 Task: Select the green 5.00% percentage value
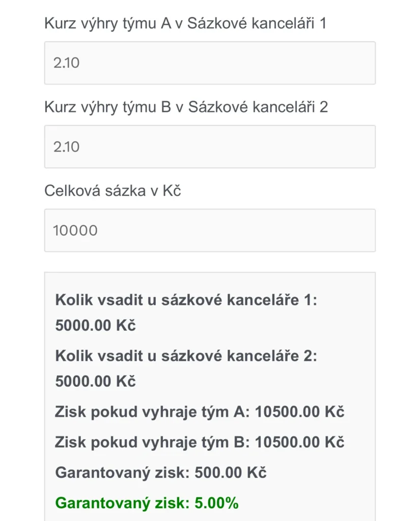[x=216, y=503]
